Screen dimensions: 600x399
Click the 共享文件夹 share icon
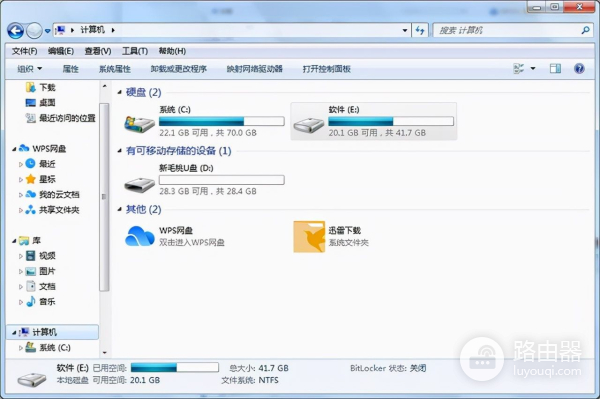tap(30, 210)
